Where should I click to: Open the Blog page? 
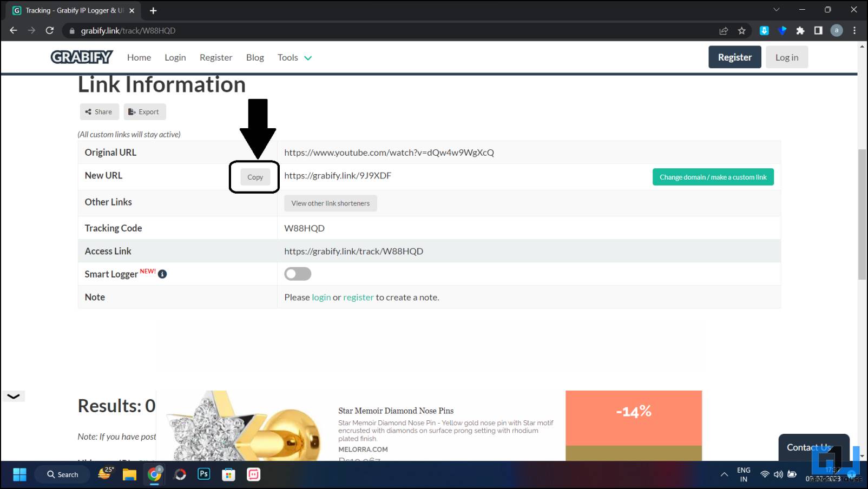coord(255,57)
